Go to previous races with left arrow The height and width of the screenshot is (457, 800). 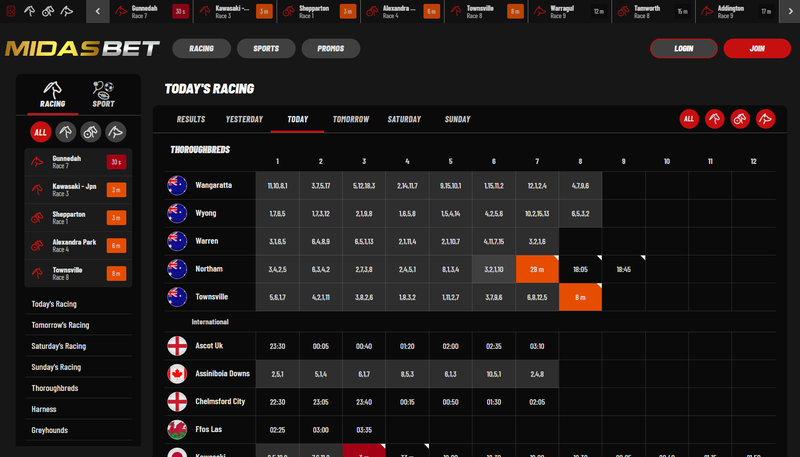(97, 11)
